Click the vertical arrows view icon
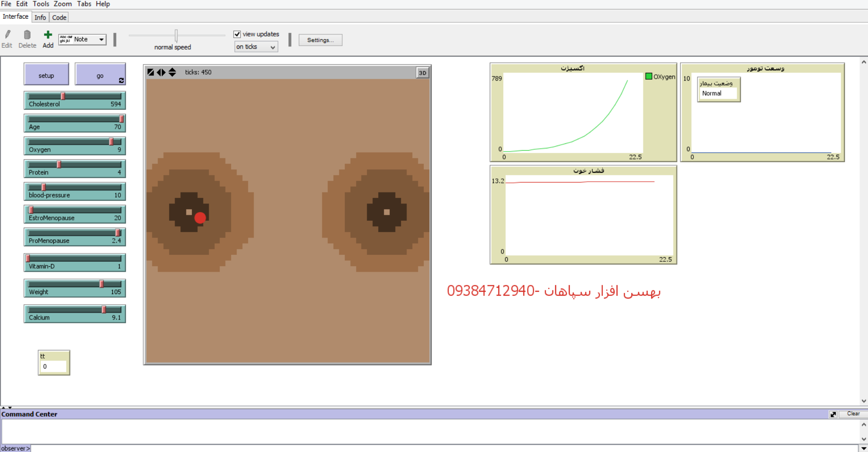 [172, 72]
